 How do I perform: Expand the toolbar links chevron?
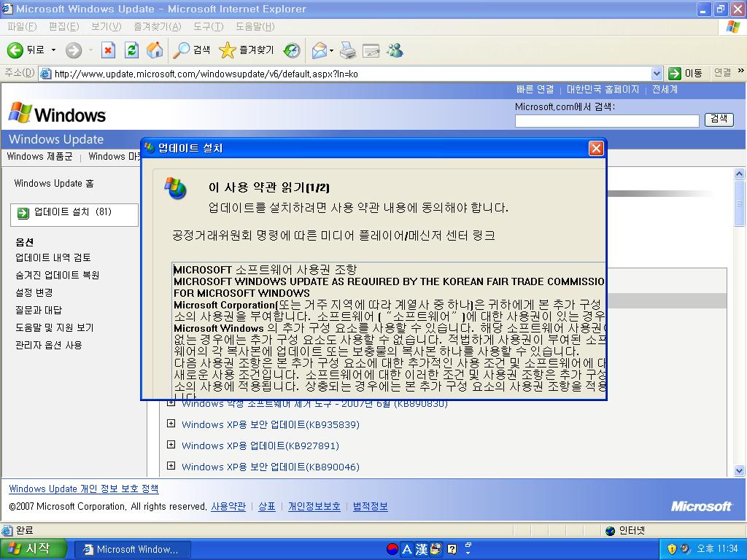coord(740,71)
